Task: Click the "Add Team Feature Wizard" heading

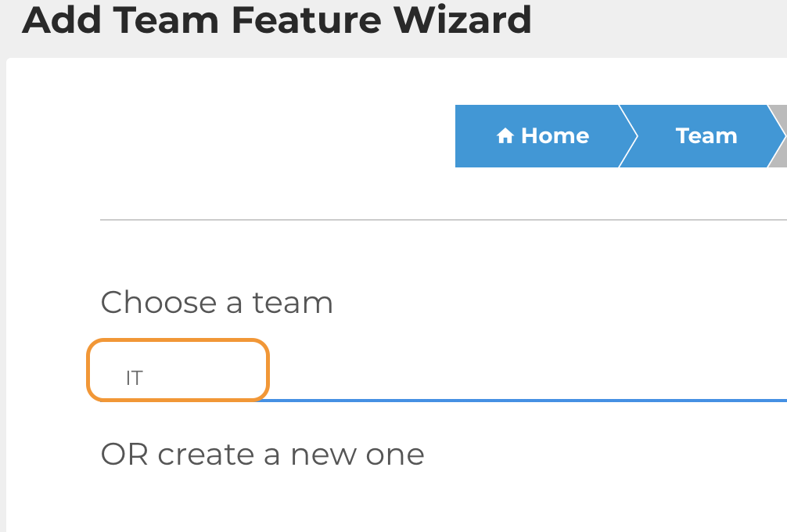Action: 277,20
